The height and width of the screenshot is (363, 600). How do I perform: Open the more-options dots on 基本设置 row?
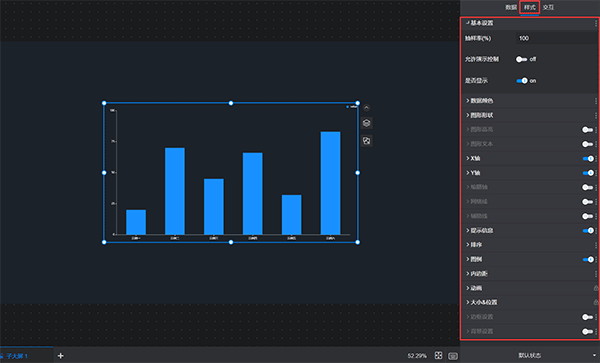(x=596, y=23)
